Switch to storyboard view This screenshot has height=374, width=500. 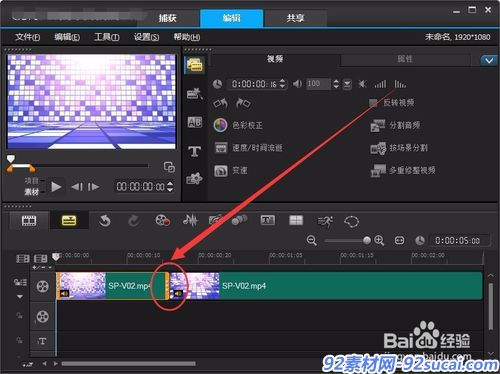point(29,221)
